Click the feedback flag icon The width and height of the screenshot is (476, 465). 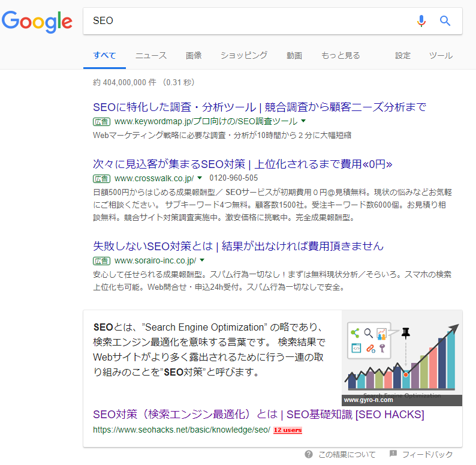(x=393, y=454)
